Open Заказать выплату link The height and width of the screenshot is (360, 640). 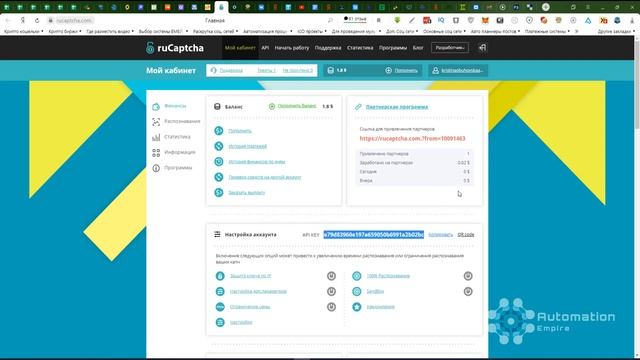click(x=247, y=193)
